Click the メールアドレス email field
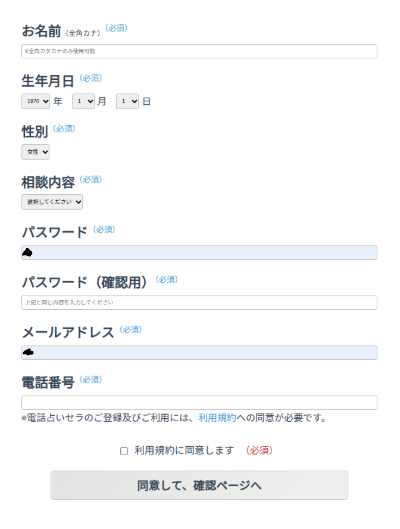This screenshot has width=400, height=529. [199, 352]
